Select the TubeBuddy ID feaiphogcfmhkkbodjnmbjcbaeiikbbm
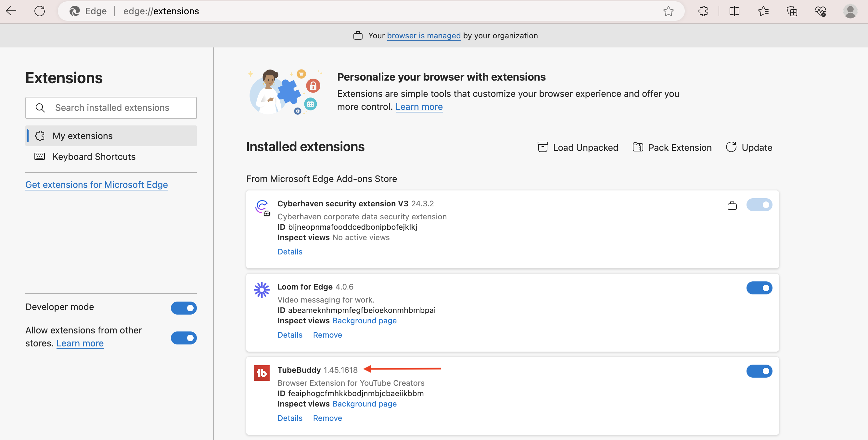This screenshot has width=868, height=440. [x=356, y=394]
